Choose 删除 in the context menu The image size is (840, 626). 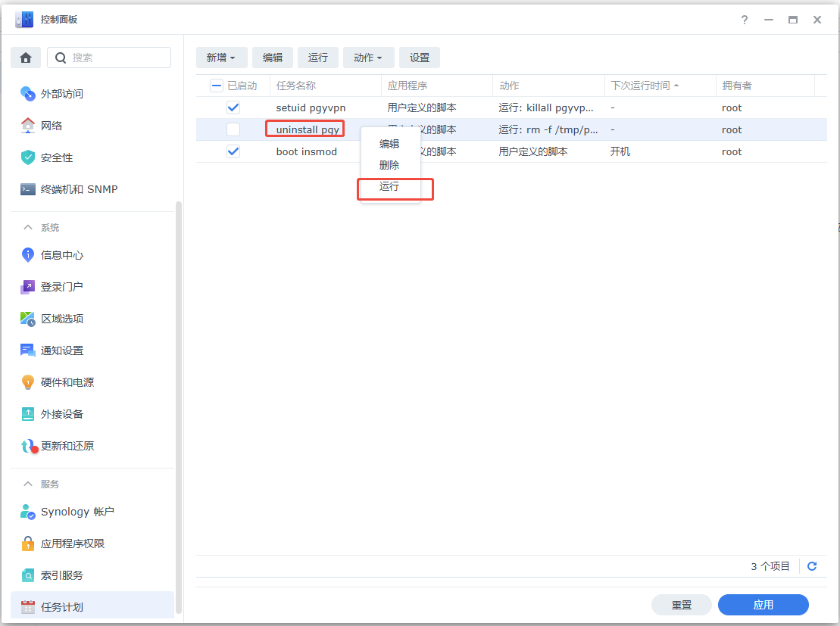pos(389,165)
